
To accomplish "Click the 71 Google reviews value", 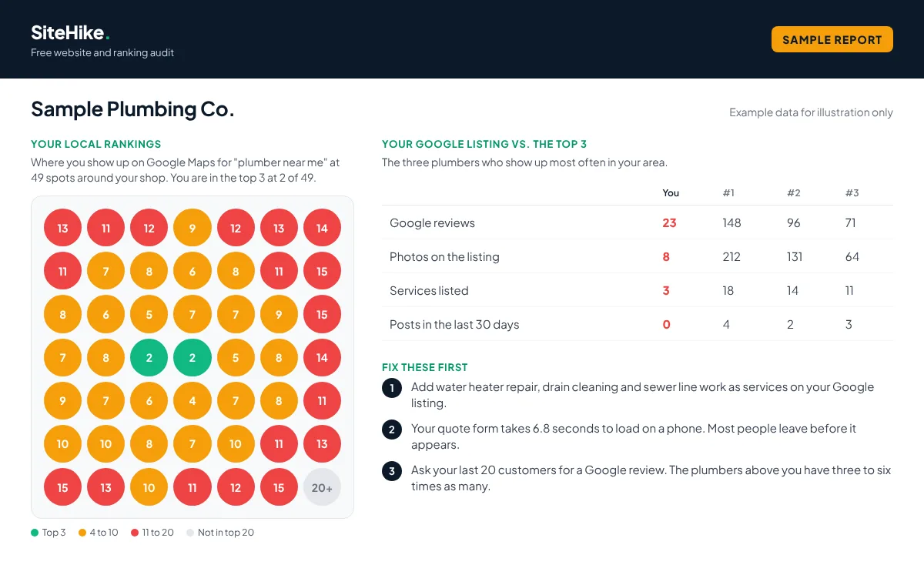I will pyautogui.click(x=852, y=223).
